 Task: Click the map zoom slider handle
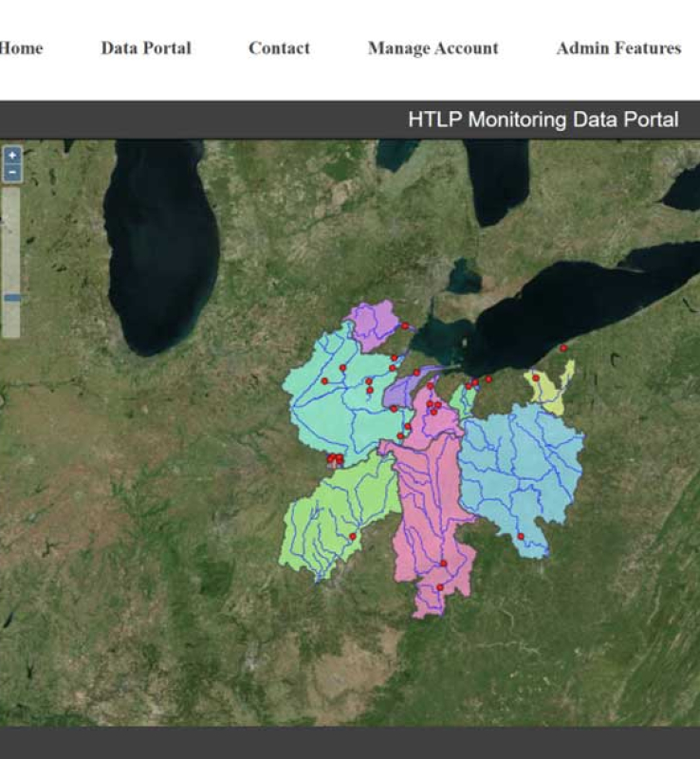tap(11, 297)
